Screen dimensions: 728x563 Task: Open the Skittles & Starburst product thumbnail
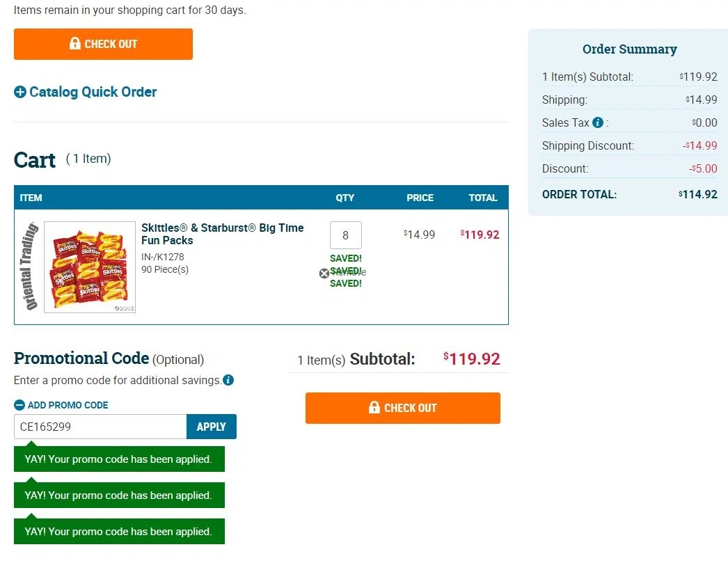(x=90, y=267)
